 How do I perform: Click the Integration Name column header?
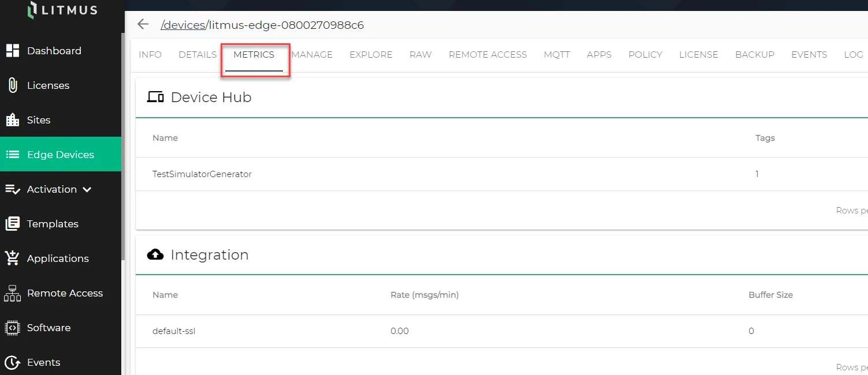(165, 295)
